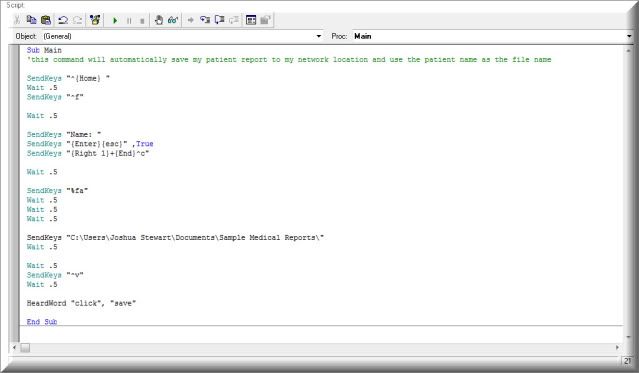The image size is (639, 373).
Task: Click the Redo arrow icon
Action: click(x=77, y=20)
